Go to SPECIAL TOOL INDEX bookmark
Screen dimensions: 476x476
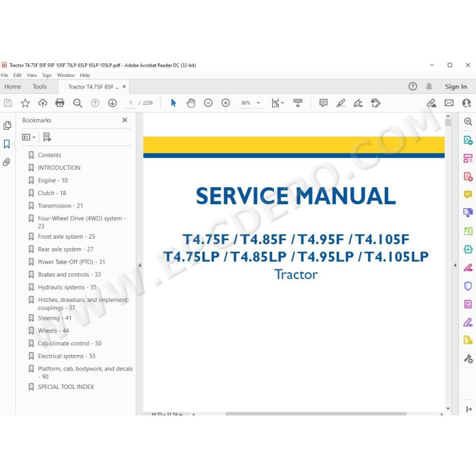(x=66, y=387)
